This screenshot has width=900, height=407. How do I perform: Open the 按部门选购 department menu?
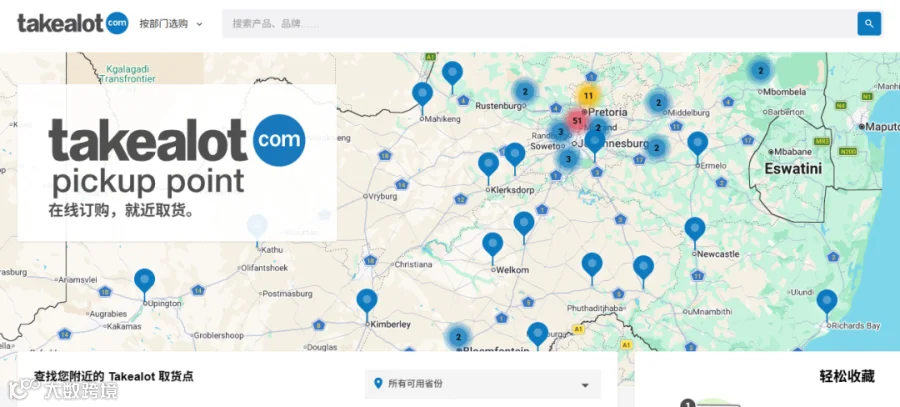pos(171,24)
